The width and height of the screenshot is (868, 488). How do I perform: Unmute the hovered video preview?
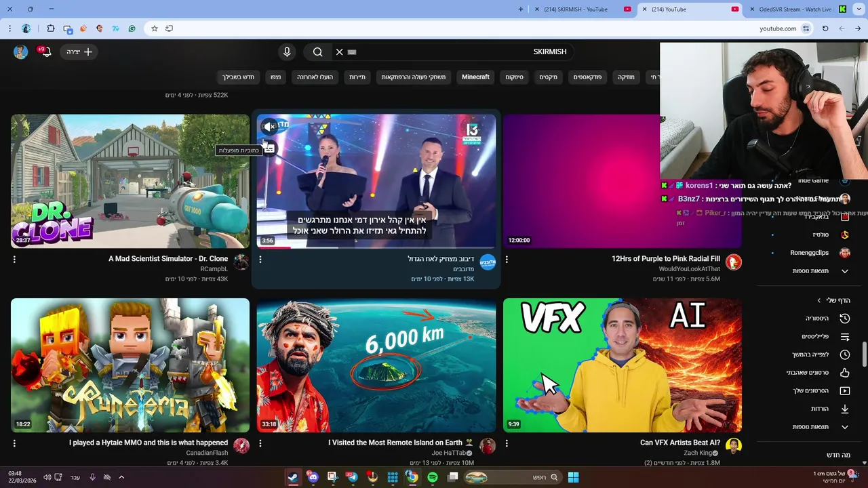click(x=269, y=126)
